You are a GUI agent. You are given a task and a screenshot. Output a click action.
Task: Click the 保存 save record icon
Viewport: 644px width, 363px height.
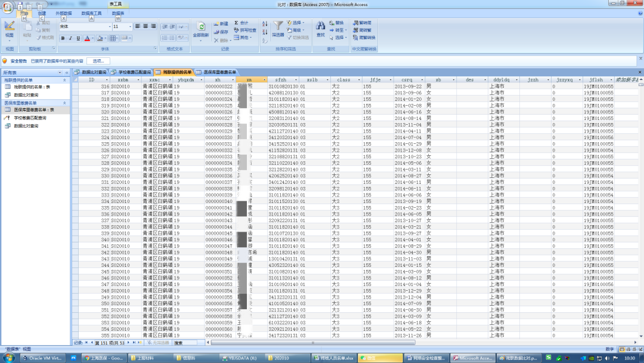[221, 32]
